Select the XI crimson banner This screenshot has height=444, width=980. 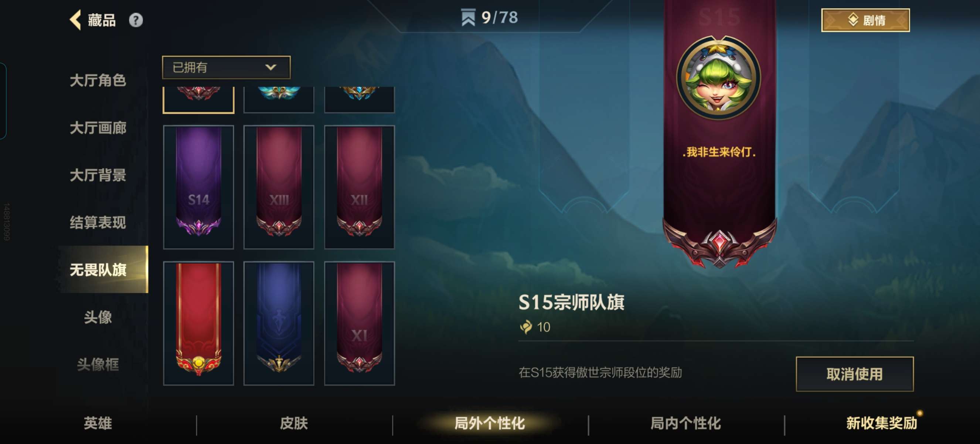tap(360, 323)
